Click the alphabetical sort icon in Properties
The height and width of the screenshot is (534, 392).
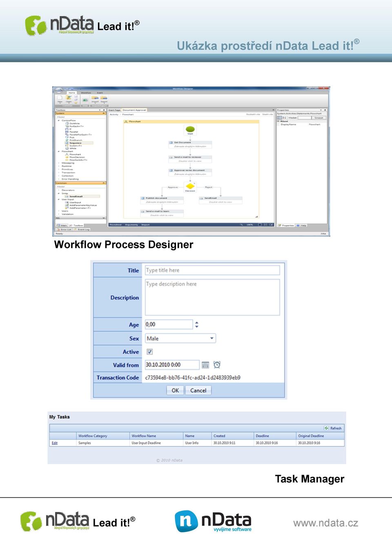pos(285,118)
